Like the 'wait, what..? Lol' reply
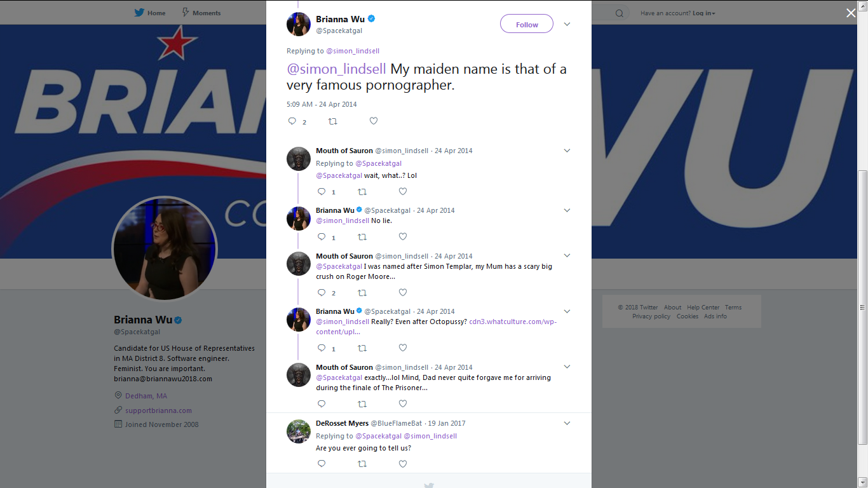The width and height of the screenshot is (868, 488). tap(402, 191)
